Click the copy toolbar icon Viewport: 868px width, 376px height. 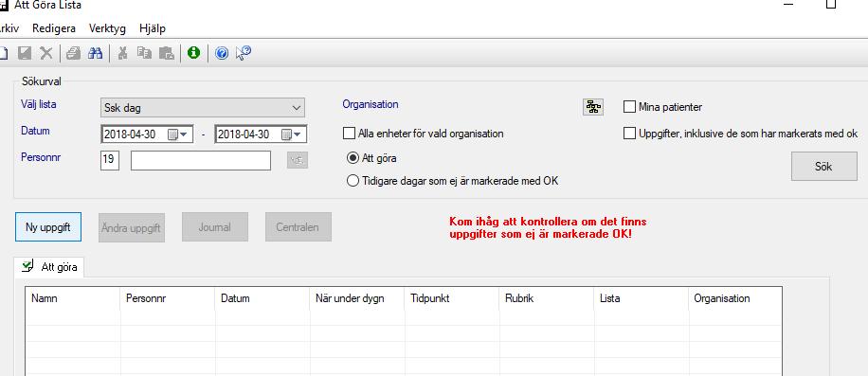(144, 53)
